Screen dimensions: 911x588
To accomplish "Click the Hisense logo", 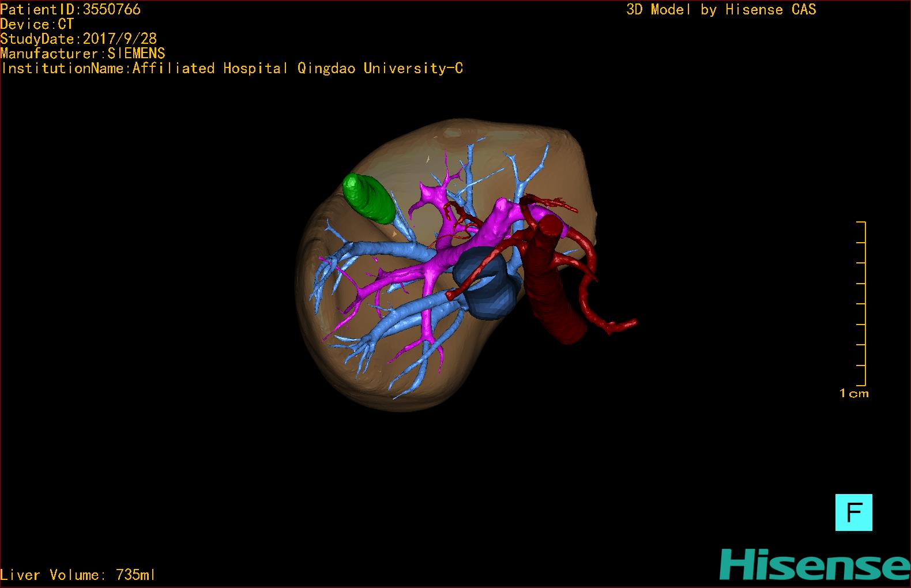I will tap(815, 564).
